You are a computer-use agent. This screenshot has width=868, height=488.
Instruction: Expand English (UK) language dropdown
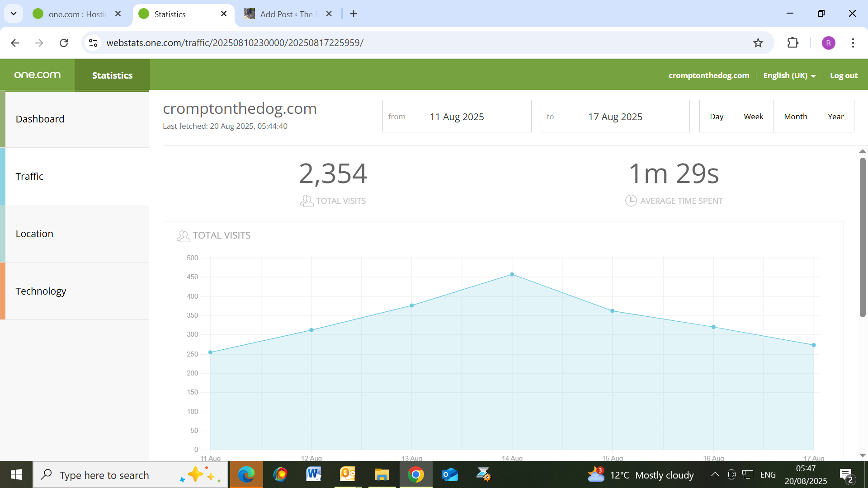pyautogui.click(x=789, y=75)
